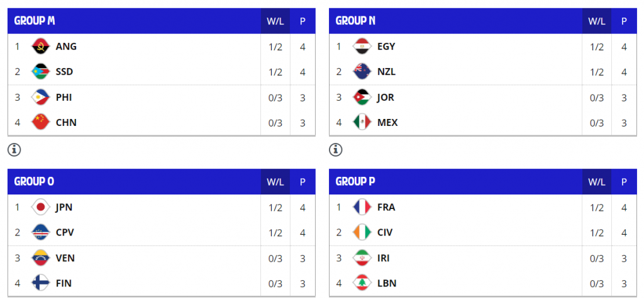Select the Group P header
The image size is (644, 299).
tap(355, 181)
